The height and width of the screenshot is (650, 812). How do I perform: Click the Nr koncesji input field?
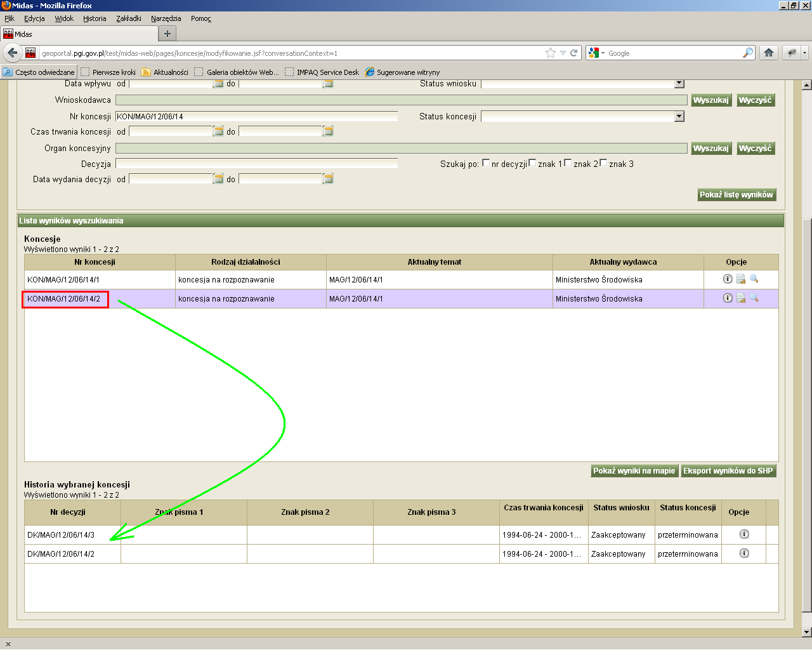256,116
